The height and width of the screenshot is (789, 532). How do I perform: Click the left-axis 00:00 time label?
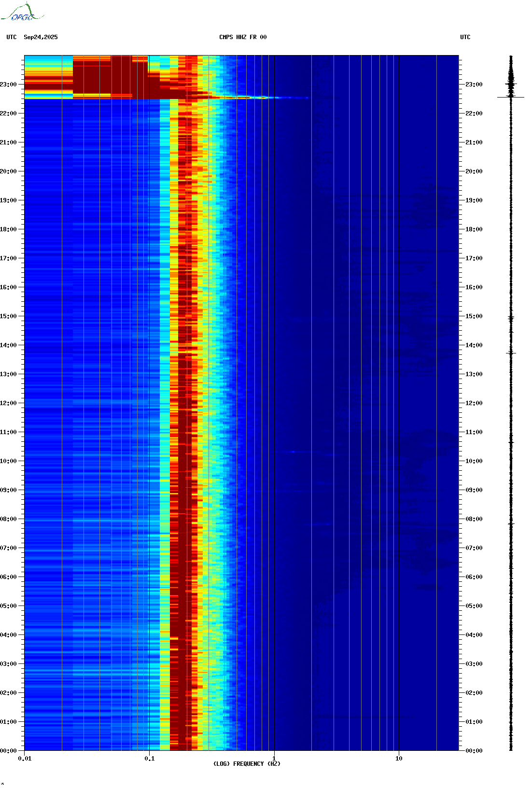[x=8, y=751]
